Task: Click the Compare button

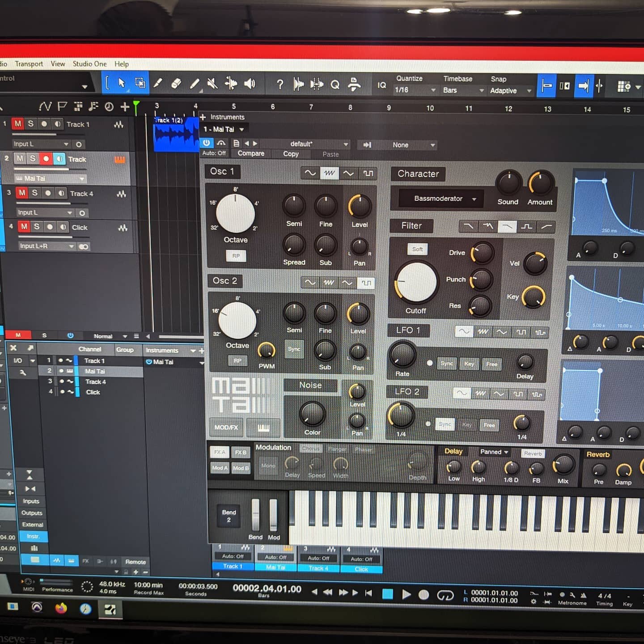Action: (x=251, y=153)
